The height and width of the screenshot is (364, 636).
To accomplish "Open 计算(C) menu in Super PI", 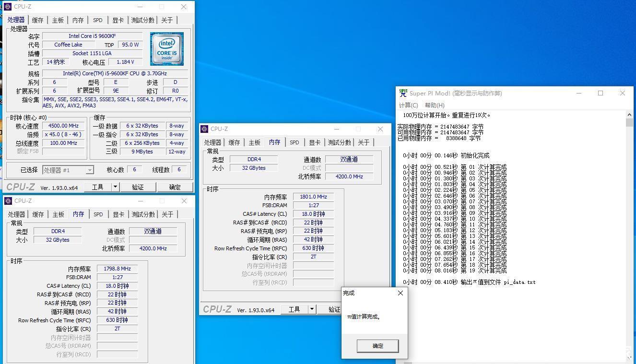I will pyautogui.click(x=409, y=105).
